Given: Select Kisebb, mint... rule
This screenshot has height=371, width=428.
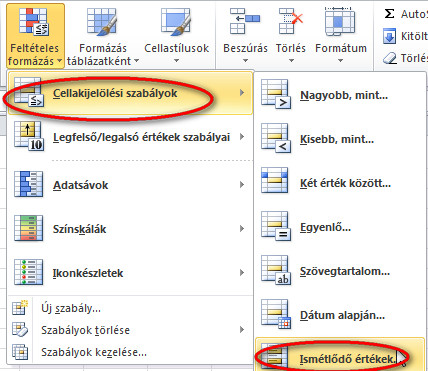Looking at the screenshot, I should 340,139.
